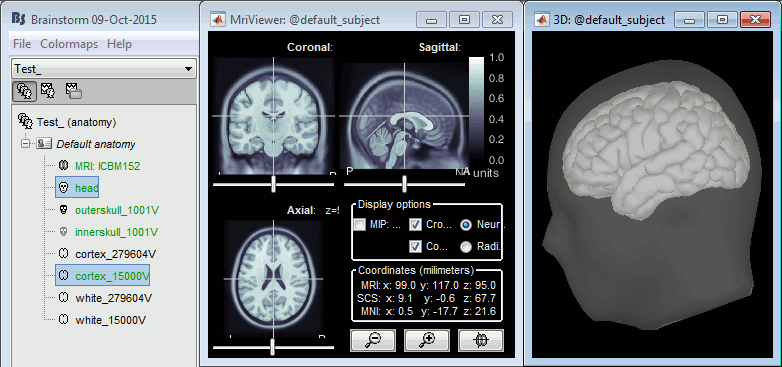Select outerskull_1001V surface entry
Screen dimensions: 782x367
117,210
